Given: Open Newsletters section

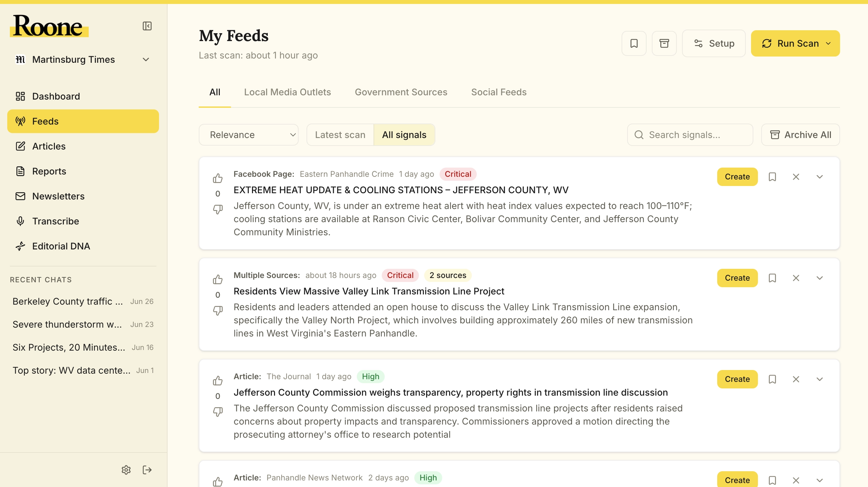Looking at the screenshot, I should tap(83, 196).
